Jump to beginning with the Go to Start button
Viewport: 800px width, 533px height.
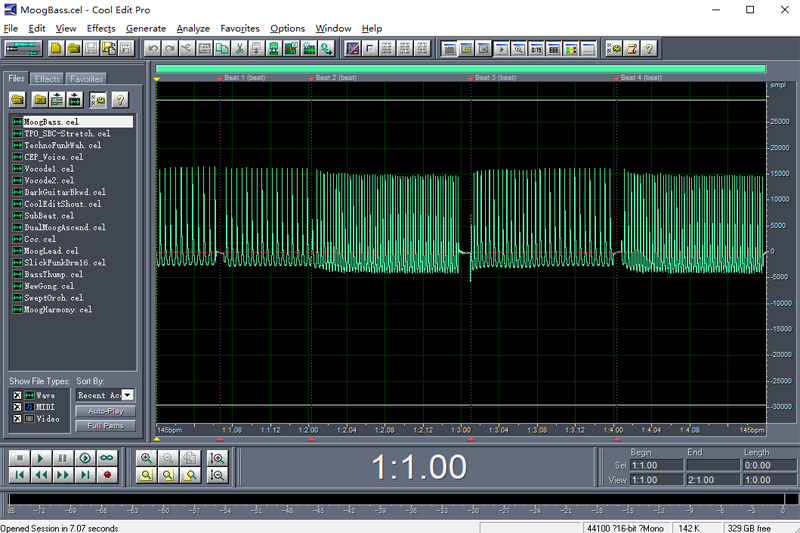click(19, 475)
